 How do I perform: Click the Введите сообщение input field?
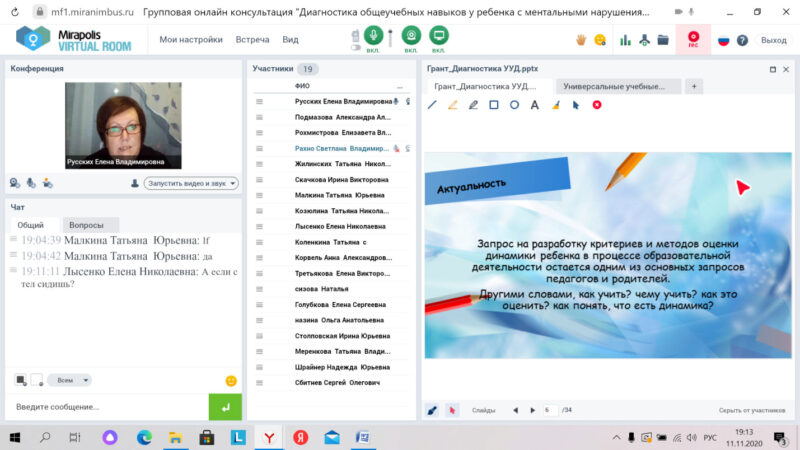[108, 407]
